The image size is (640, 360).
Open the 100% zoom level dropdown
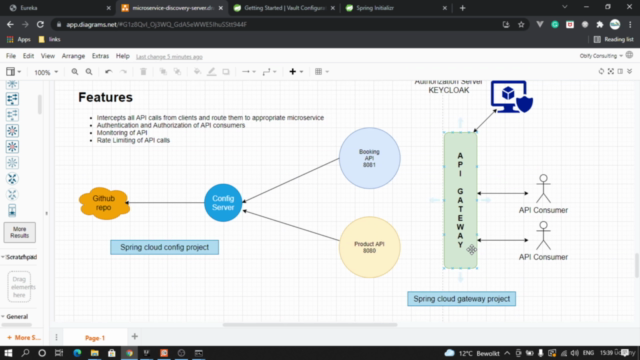pos(46,72)
